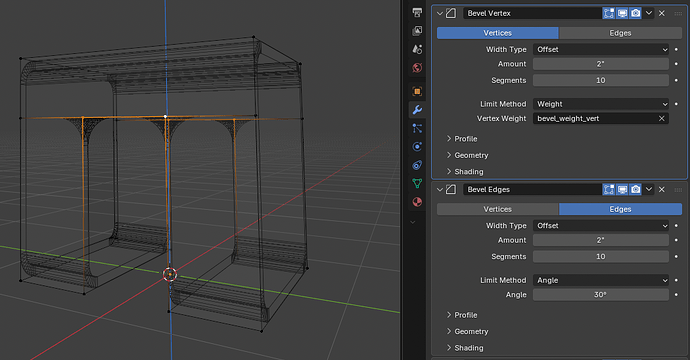Open the Object Constraints tab icon
This screenshot has height=360, width=690.
click(417, 165)
